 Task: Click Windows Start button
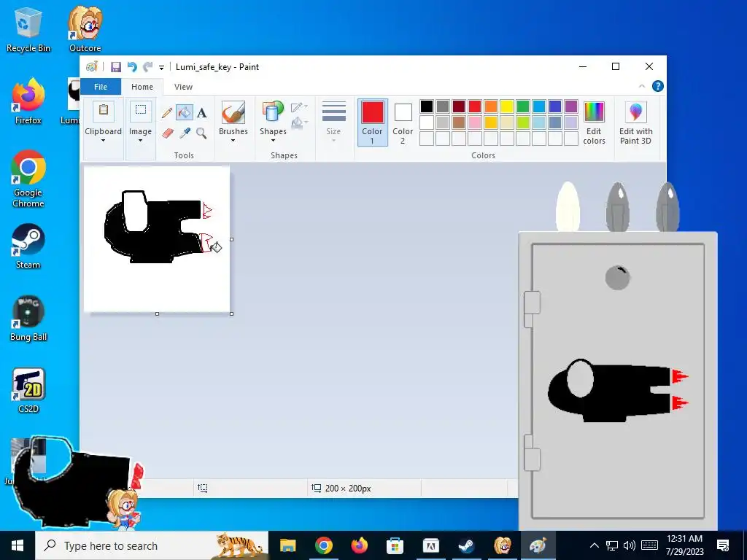coord(18,545)
